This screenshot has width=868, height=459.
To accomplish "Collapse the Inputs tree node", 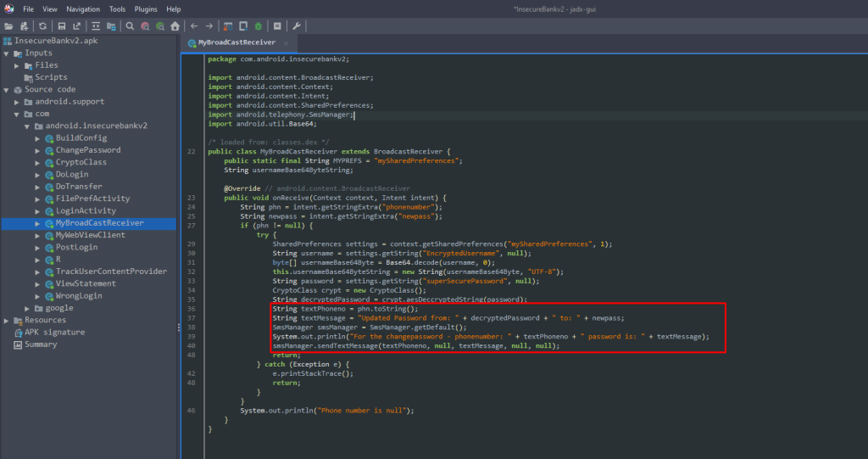I will tap(7, 53).
